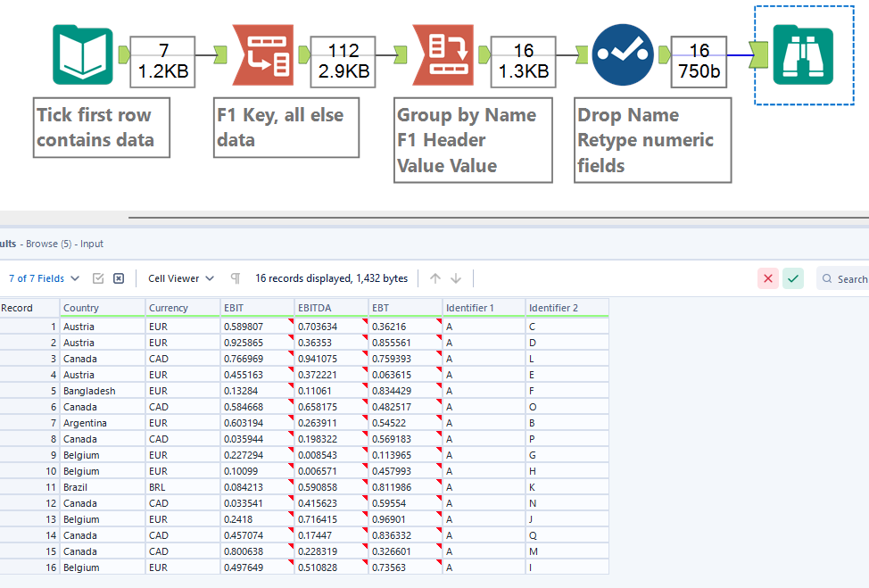Viewport: 869px width, 588px height.
Task: Click the crossed box icon next to 7 of 7 Fields
Action: 118,277
